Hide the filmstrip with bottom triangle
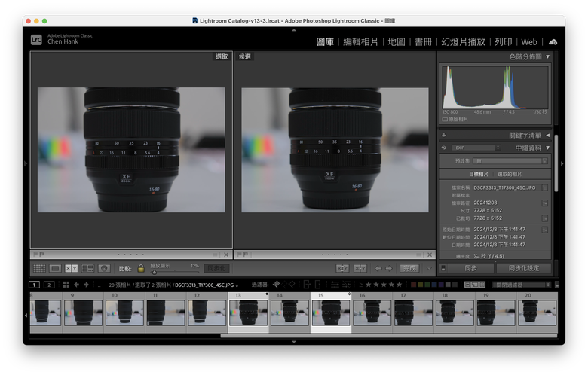The height and width of the screenshot is (375, 588). pyautogui.click(x=294, y=342)
